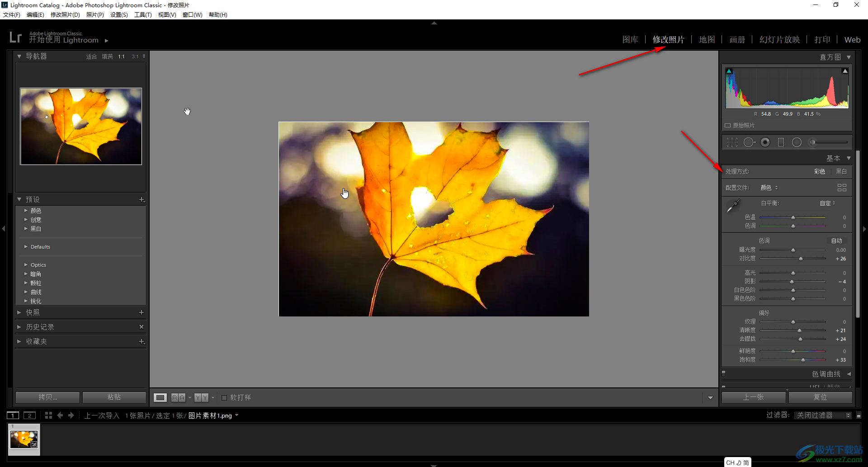Select the Spot Removal tool
The height and width of the screenshot is (467, 868).
749,142
